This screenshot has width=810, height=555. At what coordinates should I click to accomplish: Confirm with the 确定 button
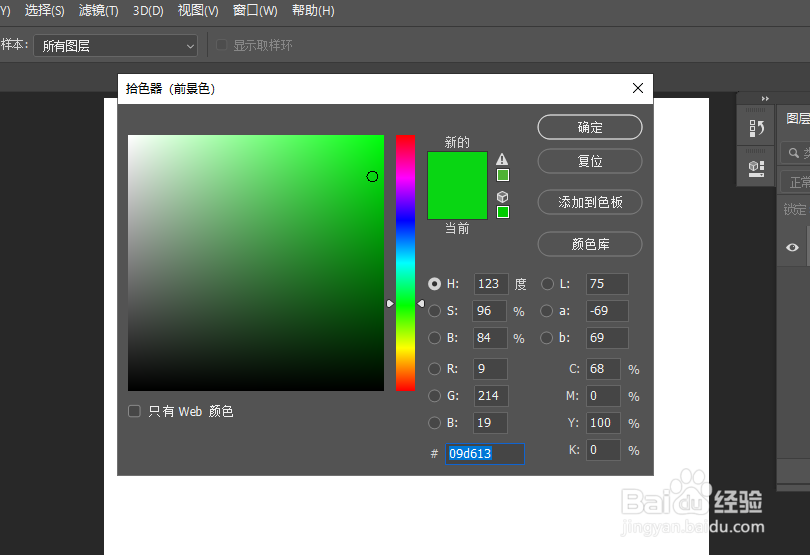click(x=590, y=127)
